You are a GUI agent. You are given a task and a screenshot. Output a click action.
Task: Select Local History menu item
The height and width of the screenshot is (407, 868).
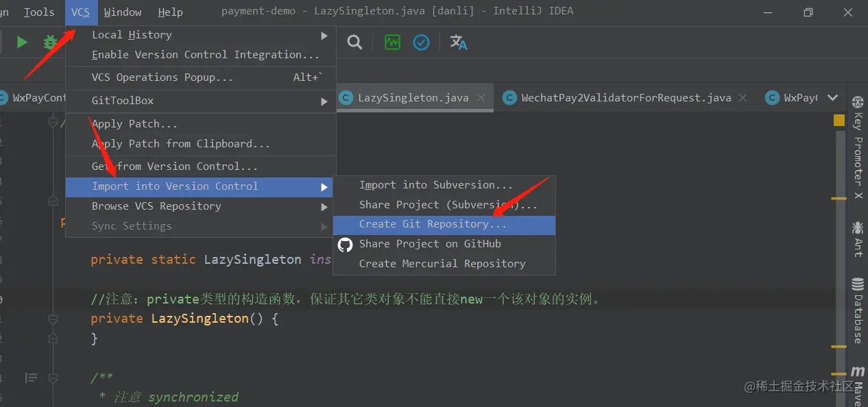tap(200, 35)
